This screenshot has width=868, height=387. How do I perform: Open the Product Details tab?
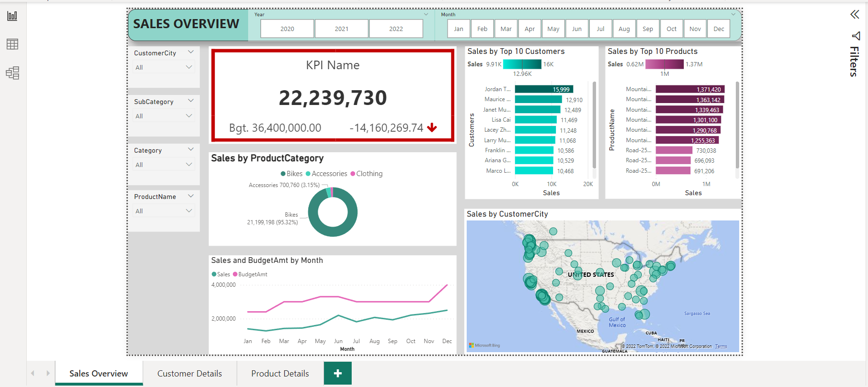pos(280,374)
